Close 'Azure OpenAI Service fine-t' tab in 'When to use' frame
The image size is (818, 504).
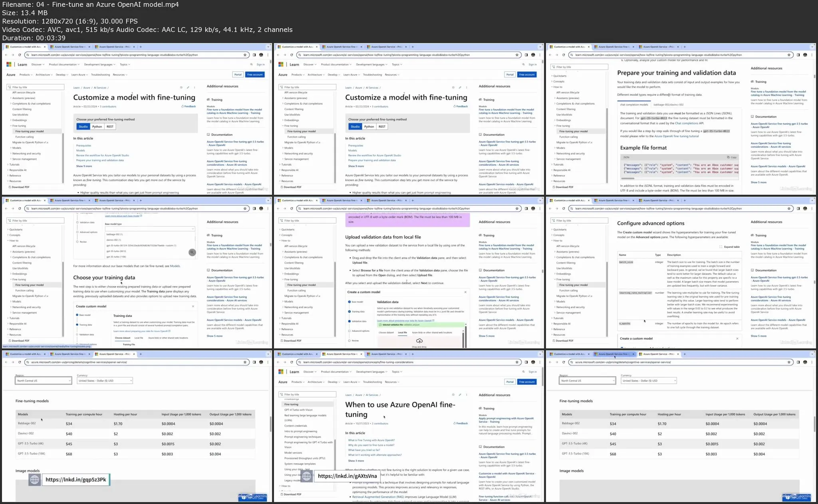click(361, 354)
